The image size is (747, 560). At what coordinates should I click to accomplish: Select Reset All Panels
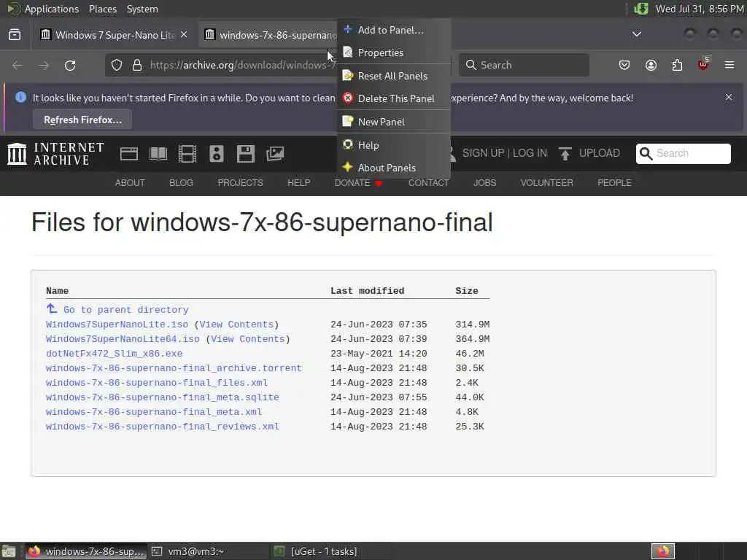(x=393, y=76)
